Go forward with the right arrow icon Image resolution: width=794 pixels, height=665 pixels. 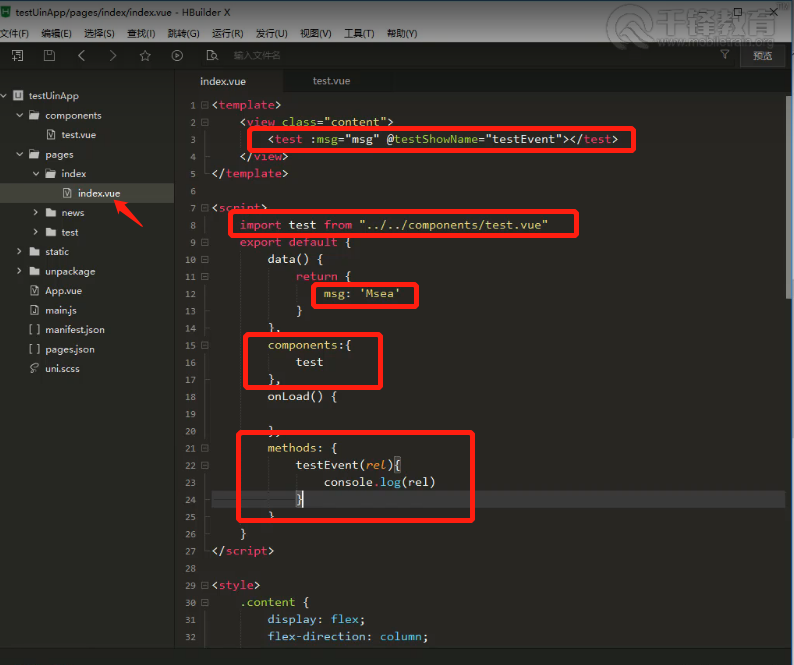coord(112,56)
